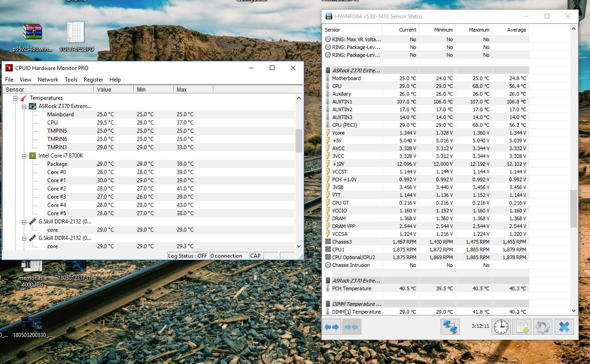Image resolution: width=590 pixels, height=364 pixels.
Task: Click the Value column header in HWMonitor
Action: 114,89
